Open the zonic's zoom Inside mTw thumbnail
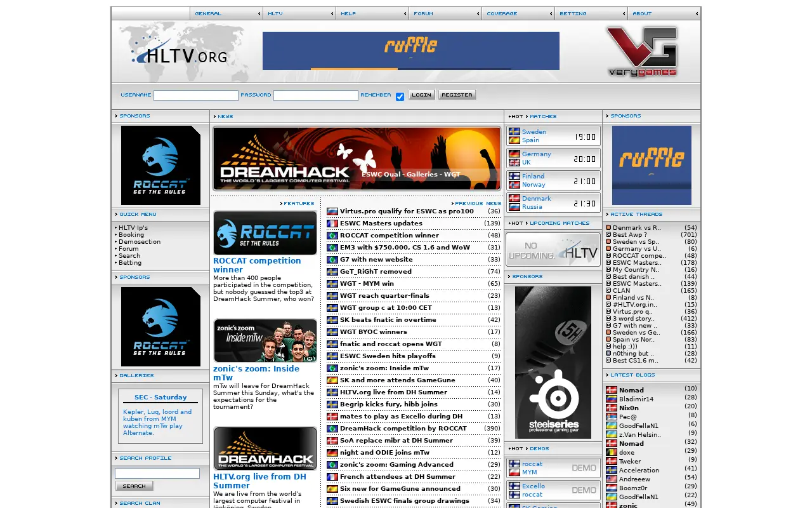This screenshot has height=508, width=812. coord(265,340)
